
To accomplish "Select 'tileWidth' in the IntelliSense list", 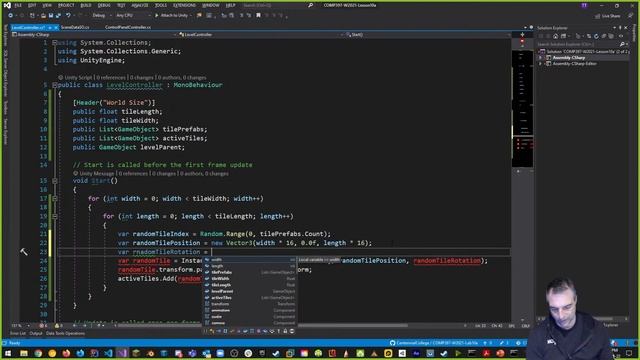I will pyautogui.click(x=249, y=278).
